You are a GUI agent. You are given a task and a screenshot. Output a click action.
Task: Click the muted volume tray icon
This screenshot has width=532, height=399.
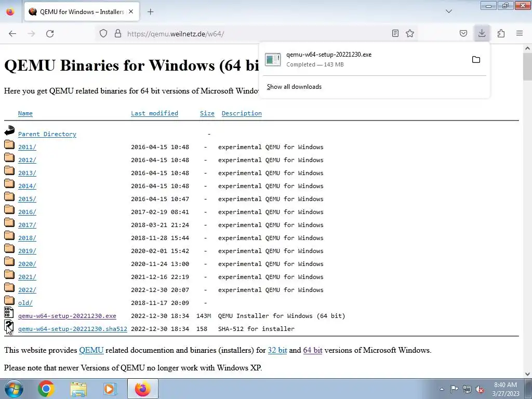click(x=480, y=389)
